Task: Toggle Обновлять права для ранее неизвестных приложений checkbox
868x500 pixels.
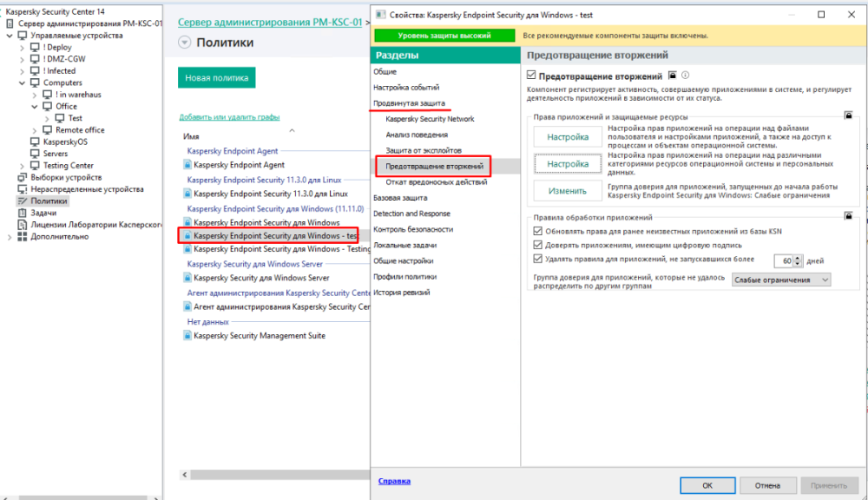Action: [x=537, y=231]
